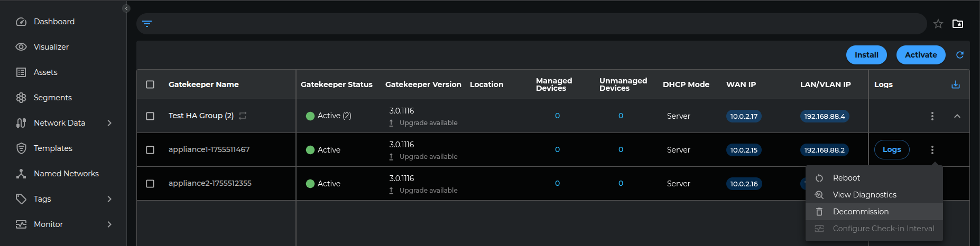Open the saved filters folder icon

[x=957, y=24]
